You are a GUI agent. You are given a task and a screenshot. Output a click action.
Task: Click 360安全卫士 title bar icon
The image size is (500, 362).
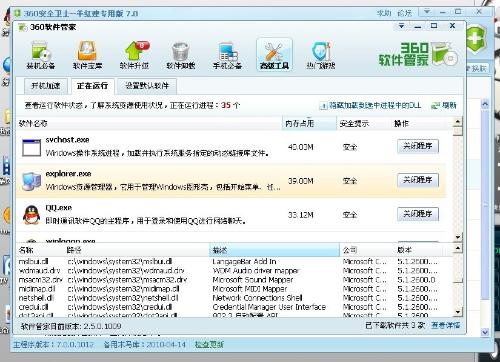click(17, 13)
